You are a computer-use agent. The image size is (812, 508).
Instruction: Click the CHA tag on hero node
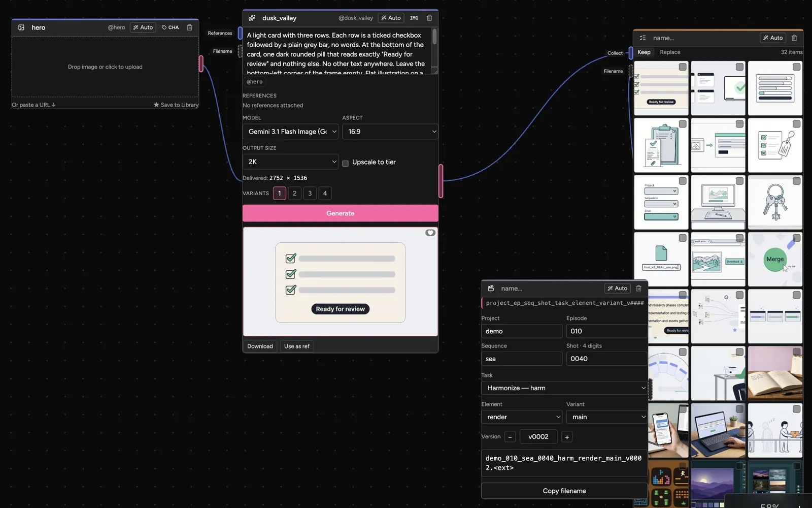coord(171,27)
